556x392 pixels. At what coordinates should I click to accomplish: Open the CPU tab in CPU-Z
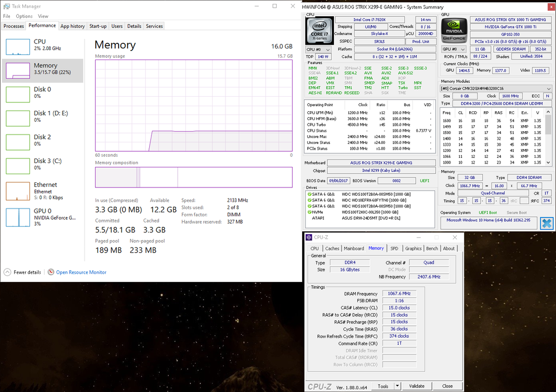click(x=314, y=249)
